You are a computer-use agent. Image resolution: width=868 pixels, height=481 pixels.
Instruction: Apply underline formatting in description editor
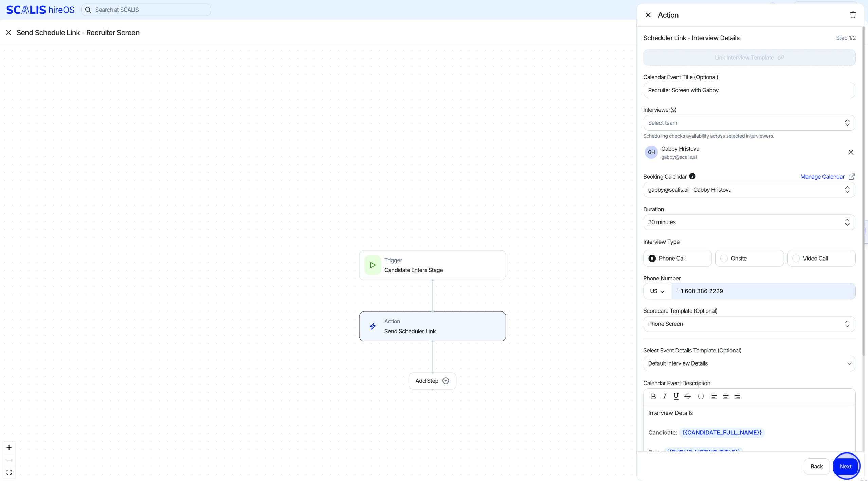(x=676, y=396)
